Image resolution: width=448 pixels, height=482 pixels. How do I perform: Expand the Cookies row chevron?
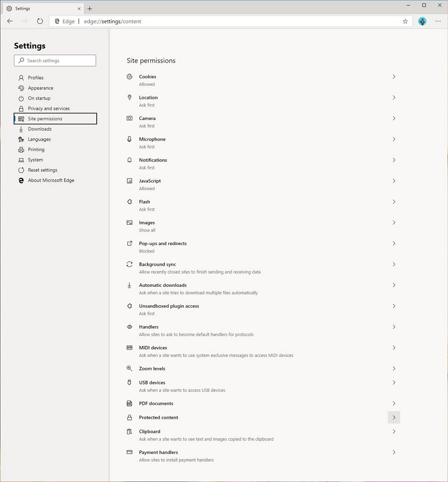tap(394, 77)
